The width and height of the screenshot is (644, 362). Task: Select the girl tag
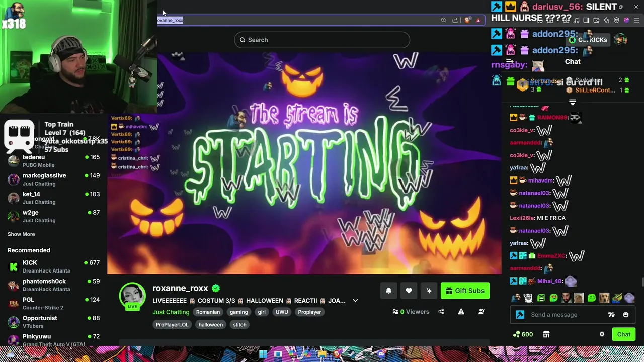click(262, 312)
